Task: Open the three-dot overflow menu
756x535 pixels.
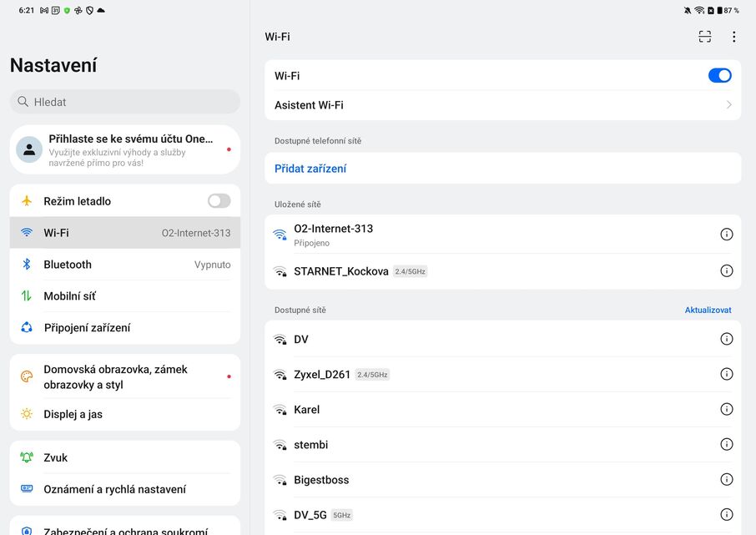Action: [733, 37]
